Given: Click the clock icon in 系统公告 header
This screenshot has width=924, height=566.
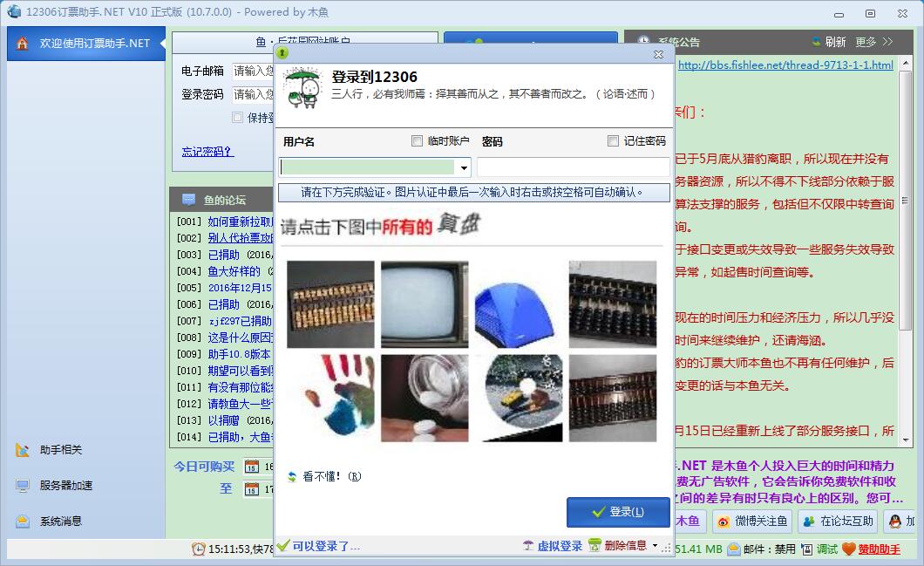Looking at the screenshot, I should click(x=643, y=41).
